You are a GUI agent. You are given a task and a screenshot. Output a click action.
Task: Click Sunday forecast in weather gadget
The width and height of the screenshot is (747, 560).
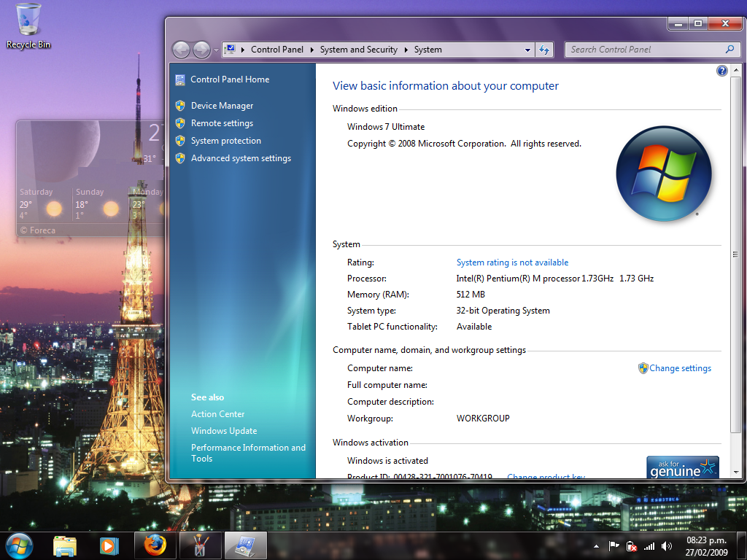click(x=98, y=204)
